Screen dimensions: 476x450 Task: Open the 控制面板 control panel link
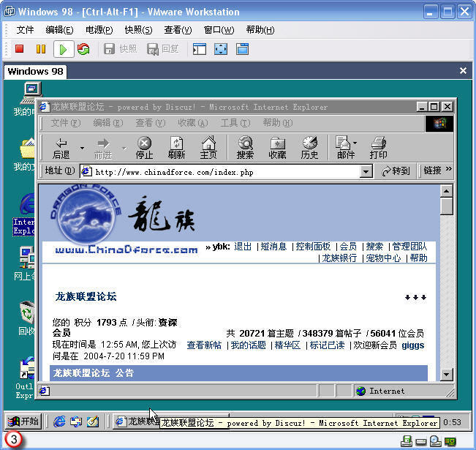tap(313, 247)
